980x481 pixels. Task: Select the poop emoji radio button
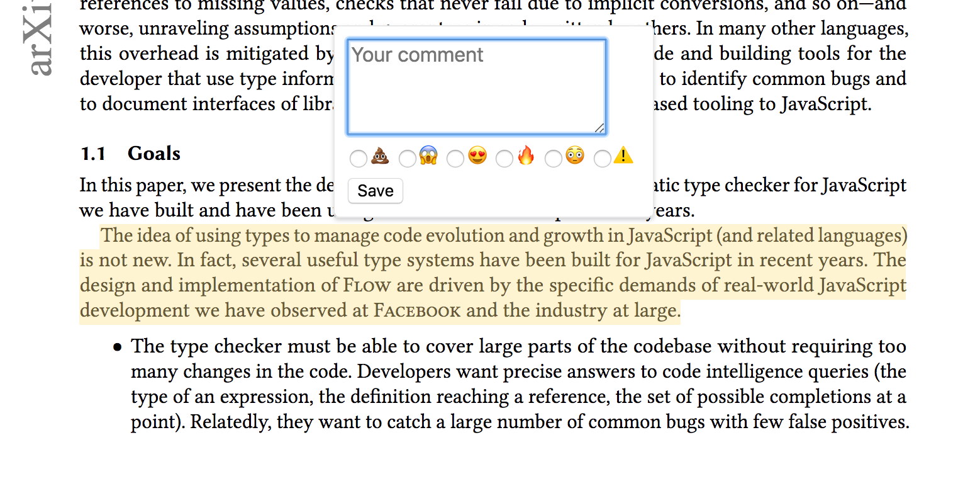pyautogui.click(x=359, y=159)
